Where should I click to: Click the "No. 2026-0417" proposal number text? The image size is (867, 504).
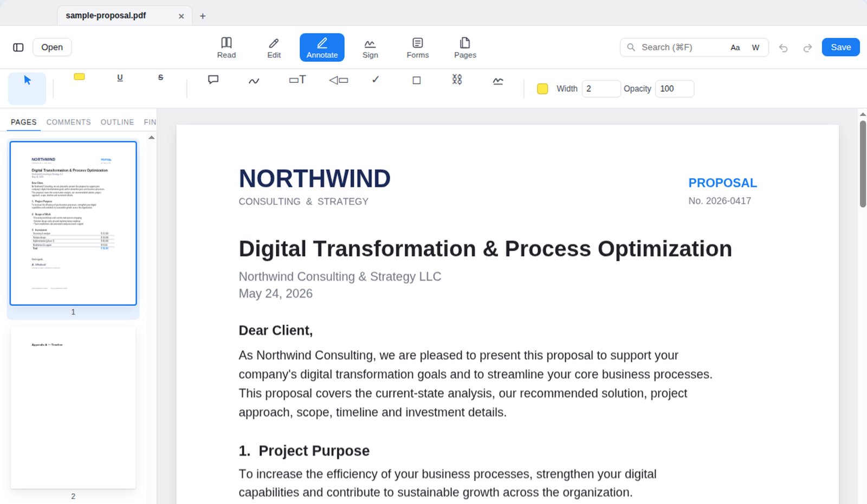point(720,201)
